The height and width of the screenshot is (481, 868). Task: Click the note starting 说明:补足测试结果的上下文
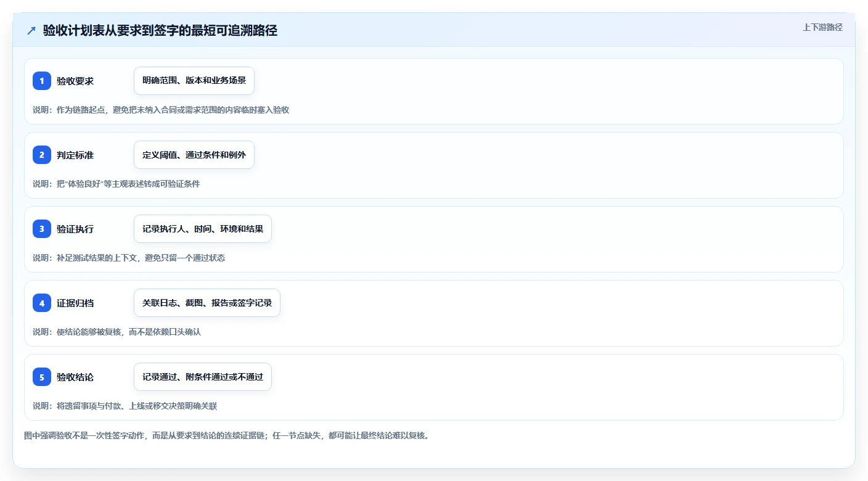[x=129, y=258]
